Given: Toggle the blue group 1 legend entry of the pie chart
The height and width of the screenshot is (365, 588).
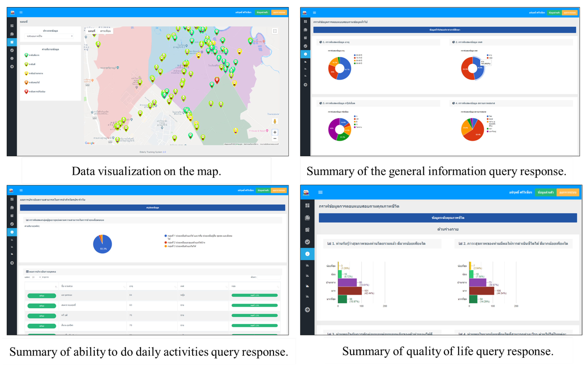Looking at the screenshot, I should pyautogui.click(x=198, y=237).
